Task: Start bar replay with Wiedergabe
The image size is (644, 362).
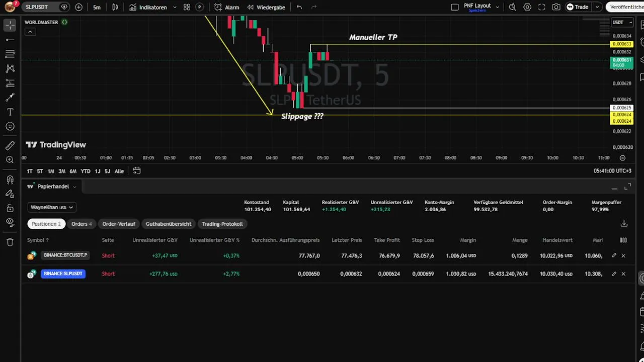Action: click(266, 7)
